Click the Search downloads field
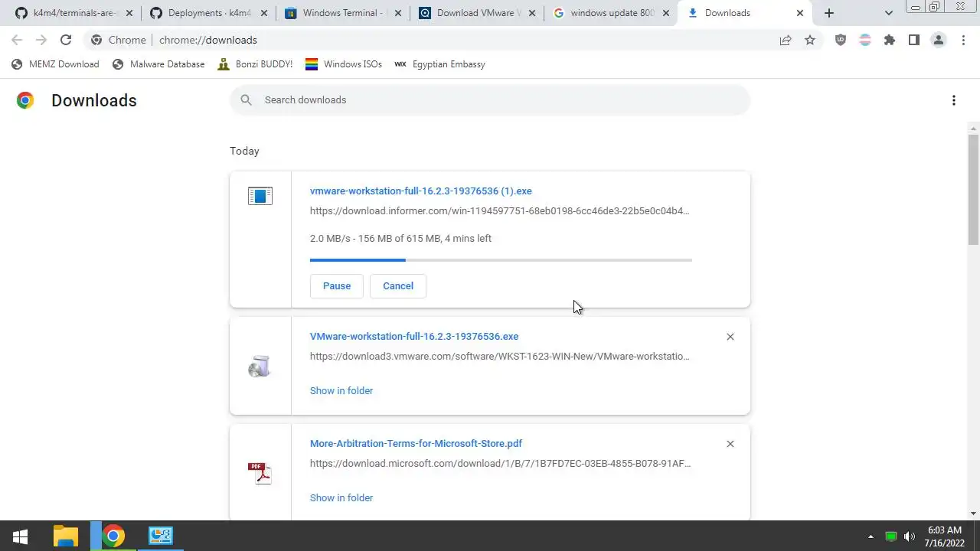 tap(490, 100)
